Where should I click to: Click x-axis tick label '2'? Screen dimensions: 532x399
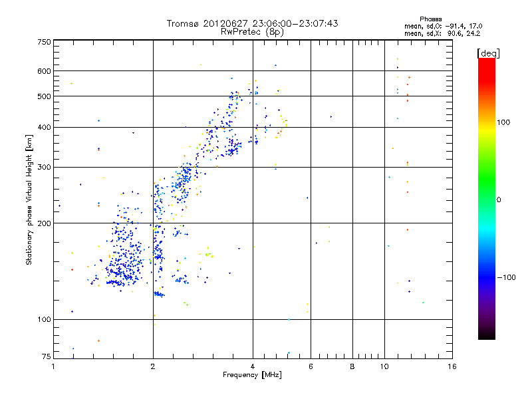[153, 366]
